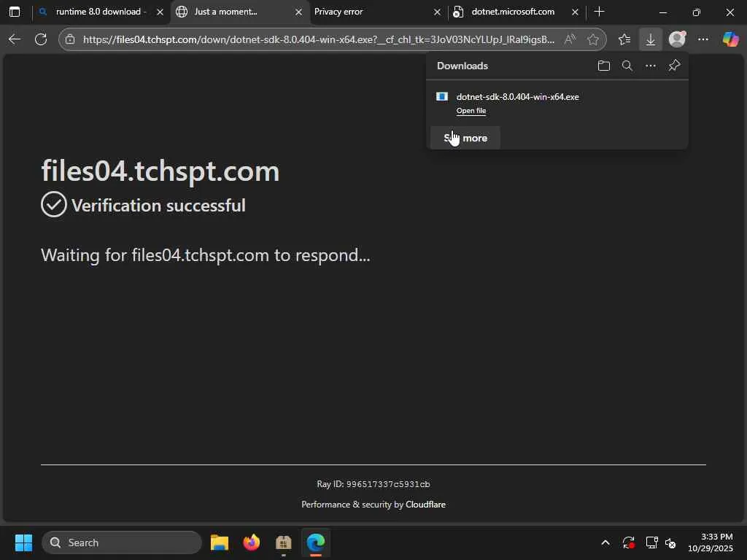Launch Firefox from the taskbar
This screenshot has width=747, height=560.
pos(252,542)
